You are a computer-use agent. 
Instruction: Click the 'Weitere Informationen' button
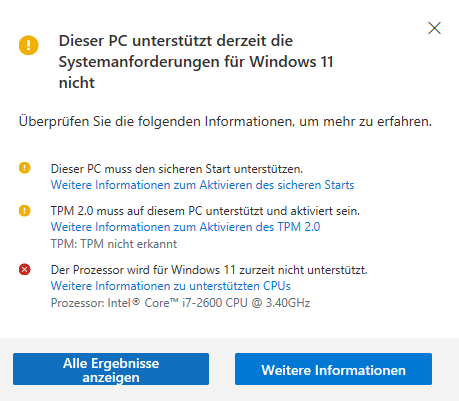tap(333, 369)
